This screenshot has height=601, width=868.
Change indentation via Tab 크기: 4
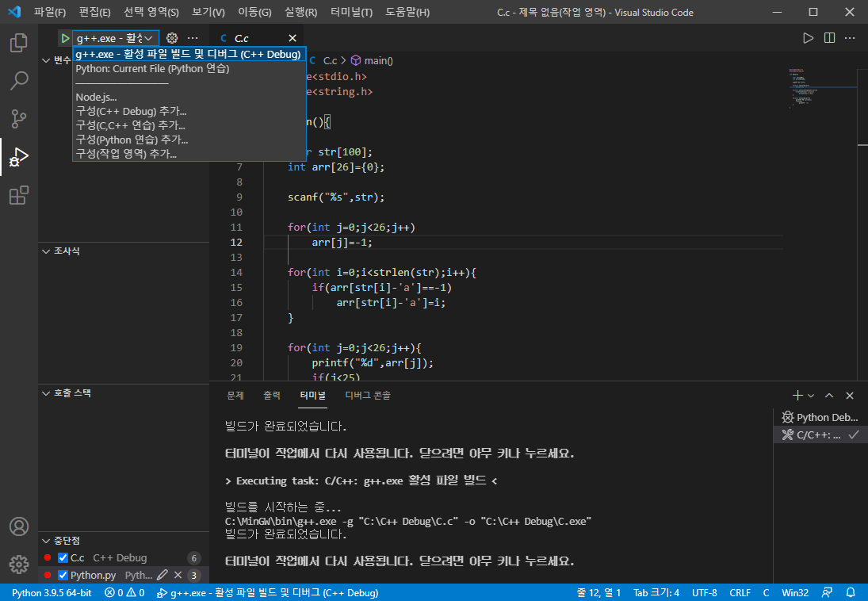click(x=656, y=593)
